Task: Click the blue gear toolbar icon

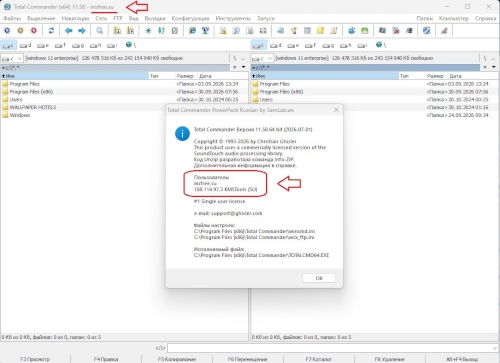Action: [x=7, y=31]
